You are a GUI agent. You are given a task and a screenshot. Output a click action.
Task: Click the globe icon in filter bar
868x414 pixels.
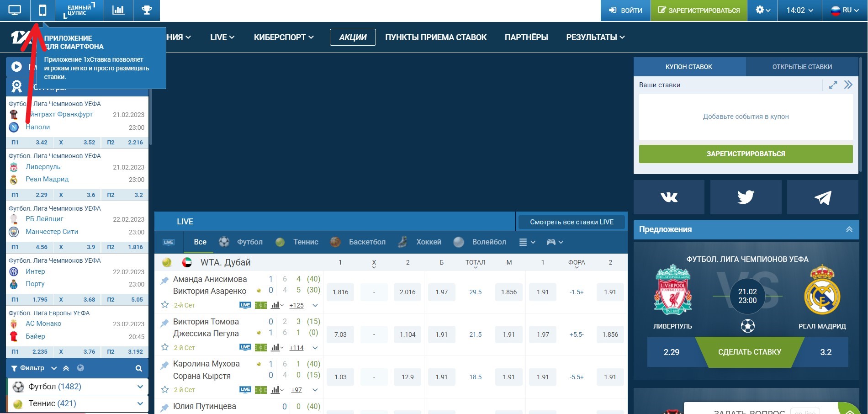(80, 368)
